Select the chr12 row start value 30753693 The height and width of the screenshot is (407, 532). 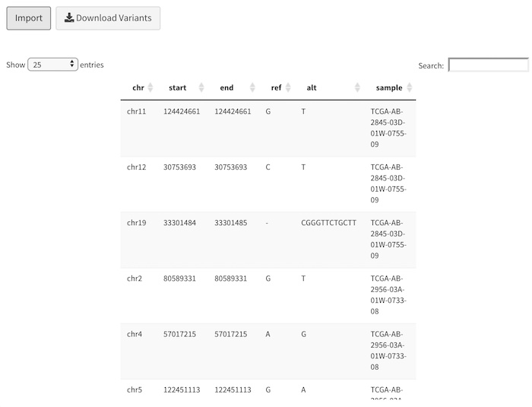click(x=181, y=167)
